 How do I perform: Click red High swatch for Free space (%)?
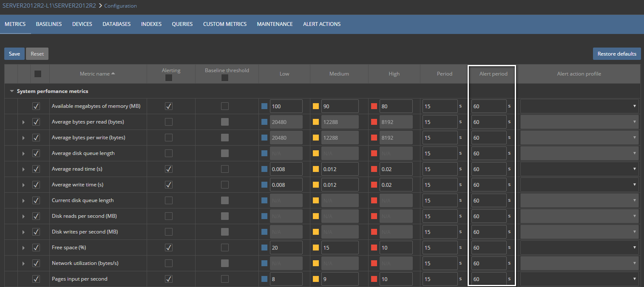click(374, 248)
